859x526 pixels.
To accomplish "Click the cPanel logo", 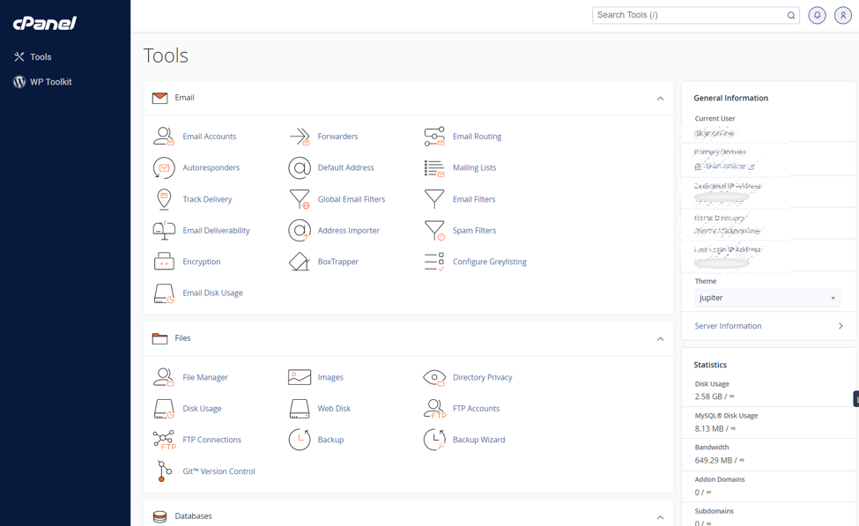I will pyautogui.click(x=44, y=23).
